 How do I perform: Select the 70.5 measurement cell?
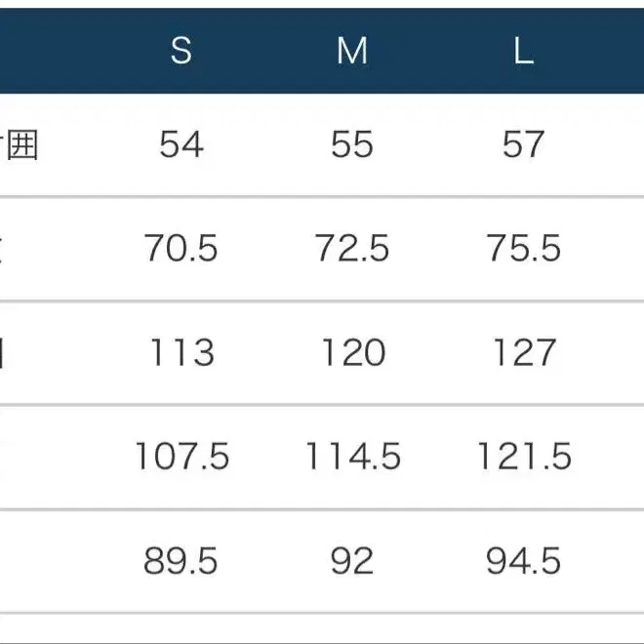point(181,249)
